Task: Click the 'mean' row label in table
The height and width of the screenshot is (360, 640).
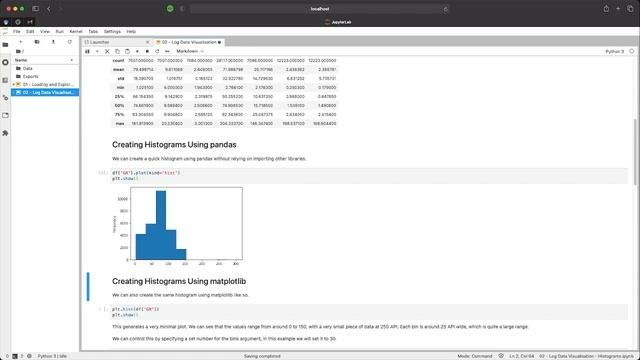Action: [118, 69]
